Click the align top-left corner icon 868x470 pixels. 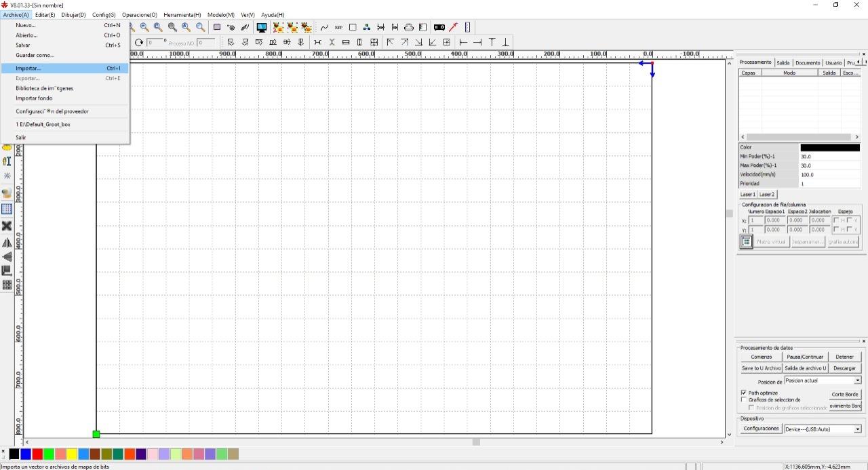click(x=390, y=42)
